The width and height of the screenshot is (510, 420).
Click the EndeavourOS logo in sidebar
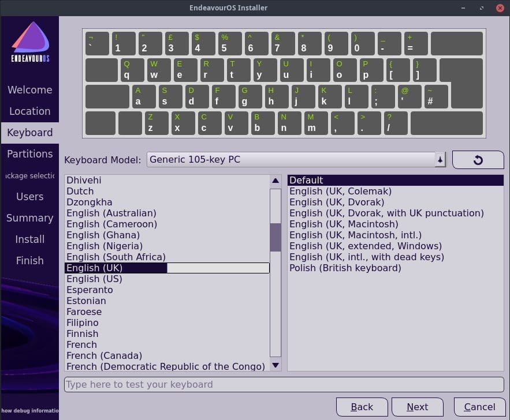(30, 42)
